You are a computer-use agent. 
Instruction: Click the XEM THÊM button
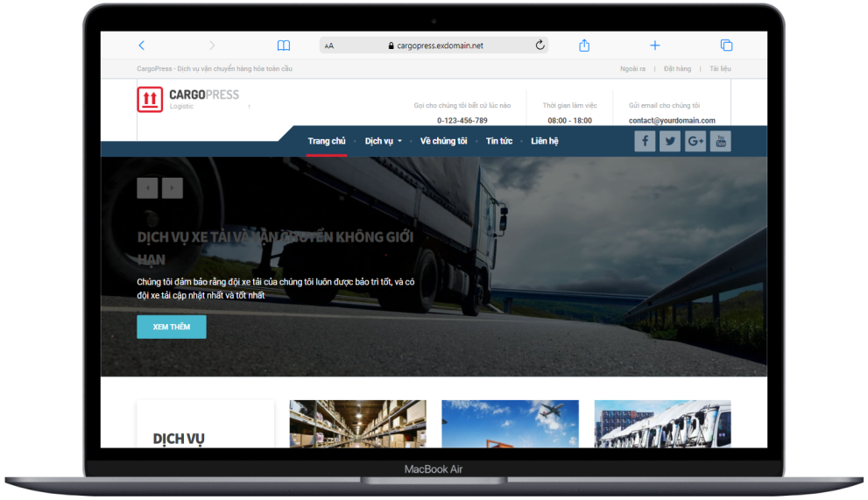tap(172, 327)
